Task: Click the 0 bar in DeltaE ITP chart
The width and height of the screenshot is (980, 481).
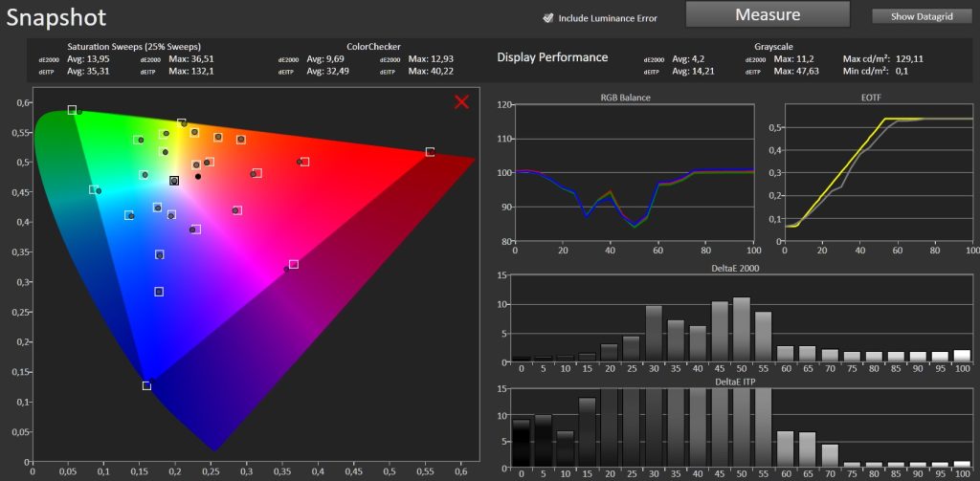Action: (522, 445)
